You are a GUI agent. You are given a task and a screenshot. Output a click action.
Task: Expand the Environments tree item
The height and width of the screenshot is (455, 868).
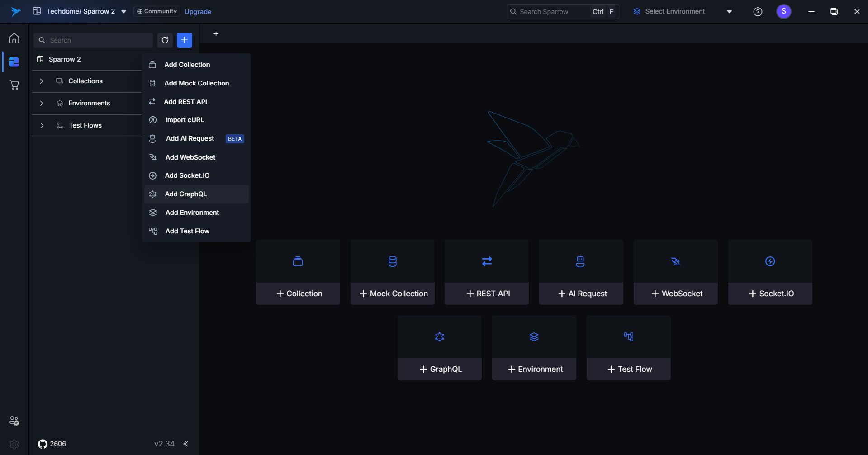pos(42,103)
